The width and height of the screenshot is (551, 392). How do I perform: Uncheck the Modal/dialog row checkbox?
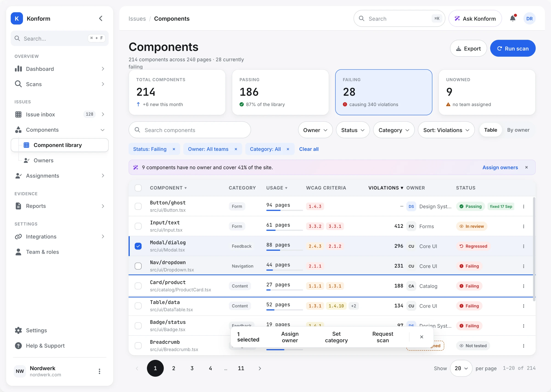138,246
